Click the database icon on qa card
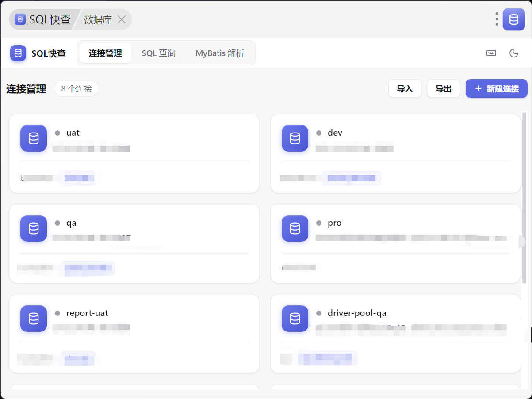Viewport: 532px width, 399px height. (34, 228)
